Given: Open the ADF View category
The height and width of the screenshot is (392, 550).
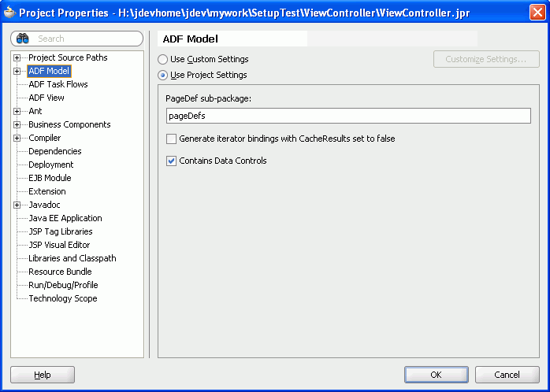Looking at the screenshot, I should (46, 98).
